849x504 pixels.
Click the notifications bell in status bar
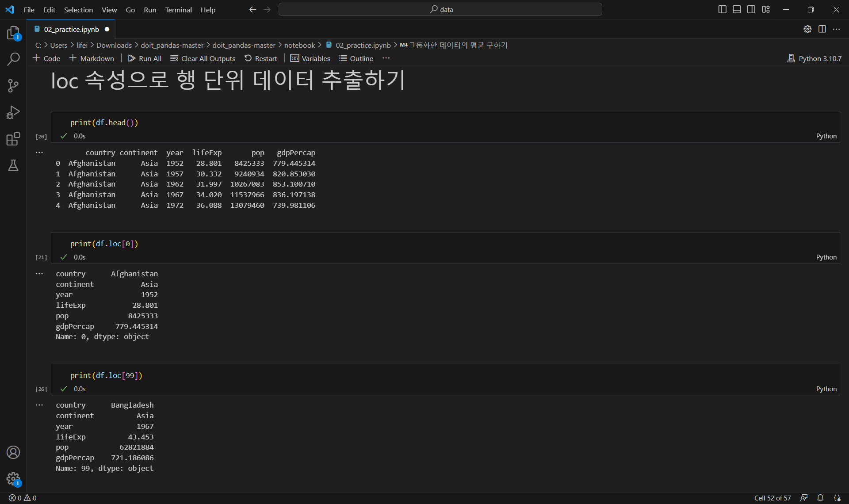click(x=820, y=498)
